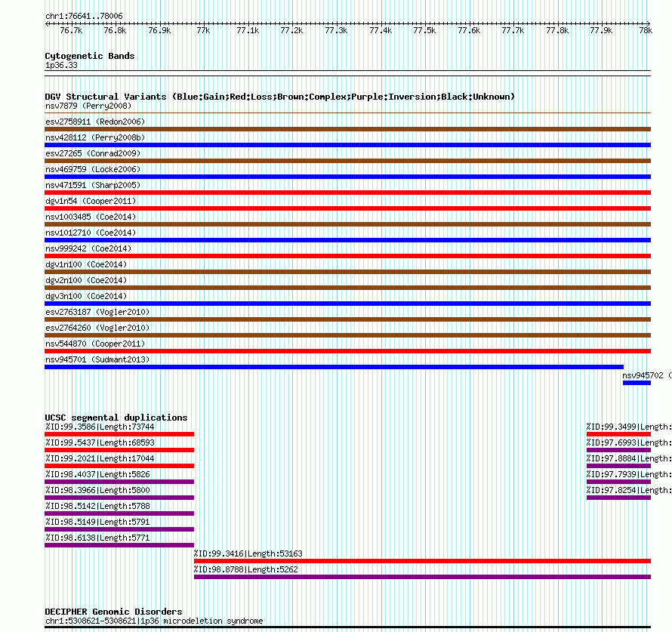The height and width of the screenshot is (632, 672).
Task: Open the nsv471591 (Sharp2005) variant label
Action: (x=93, y=185)
